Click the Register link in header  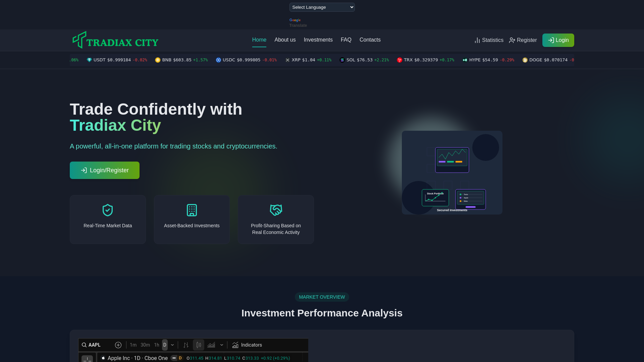coord(523,40)
